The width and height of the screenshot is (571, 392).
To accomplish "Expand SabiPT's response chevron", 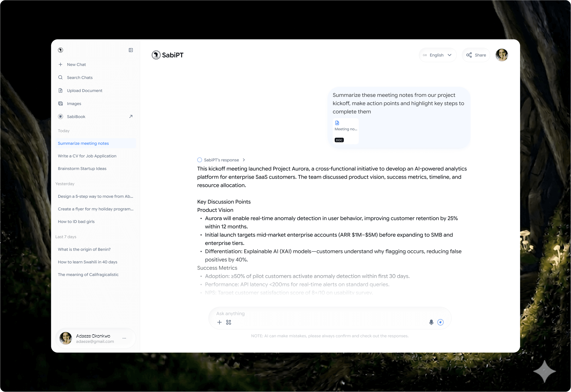I will pyautogui.click(x=244, y=160).
